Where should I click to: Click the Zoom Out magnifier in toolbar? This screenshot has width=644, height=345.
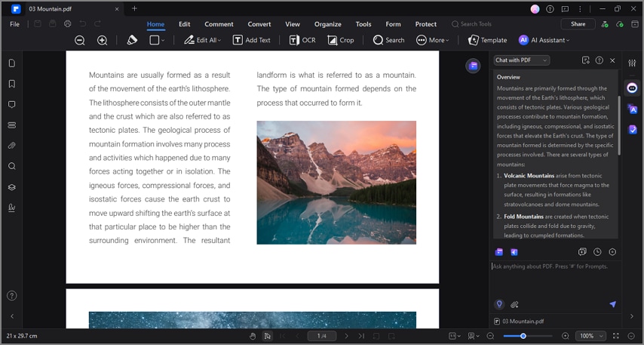pyautogui.click(x=80, y=40)
